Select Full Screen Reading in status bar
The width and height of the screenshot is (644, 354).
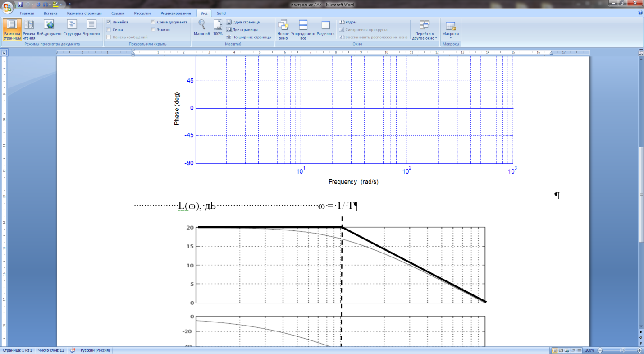pyautogui.click(x=561, y=350)
